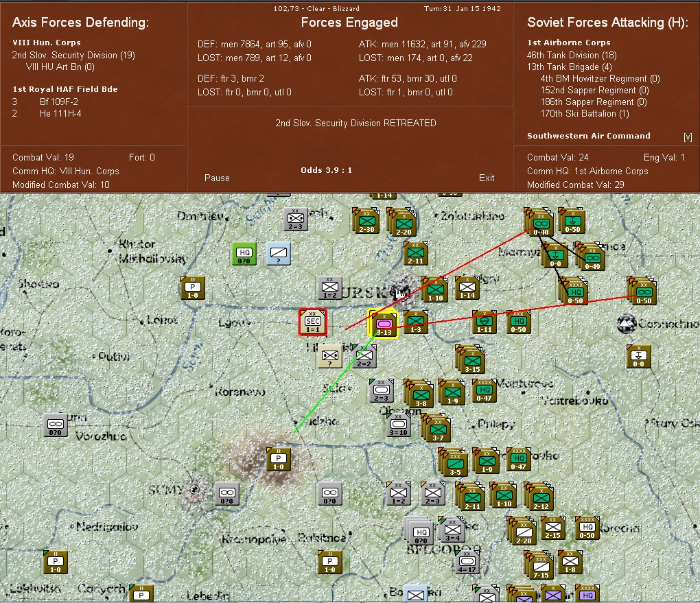The height and width of the screenshot is (603, 700).
Task: Select the grey 1-14 infantry unit
Action: point(467,288)
